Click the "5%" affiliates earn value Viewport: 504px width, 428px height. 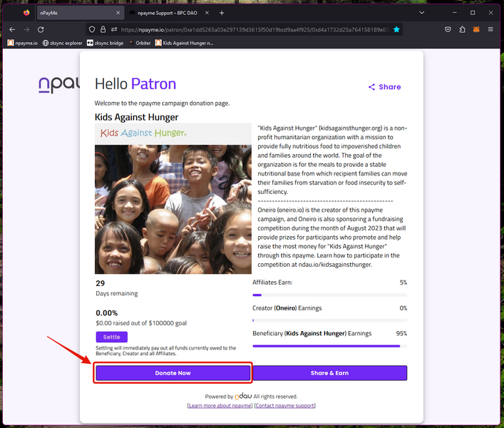[403, 282]
